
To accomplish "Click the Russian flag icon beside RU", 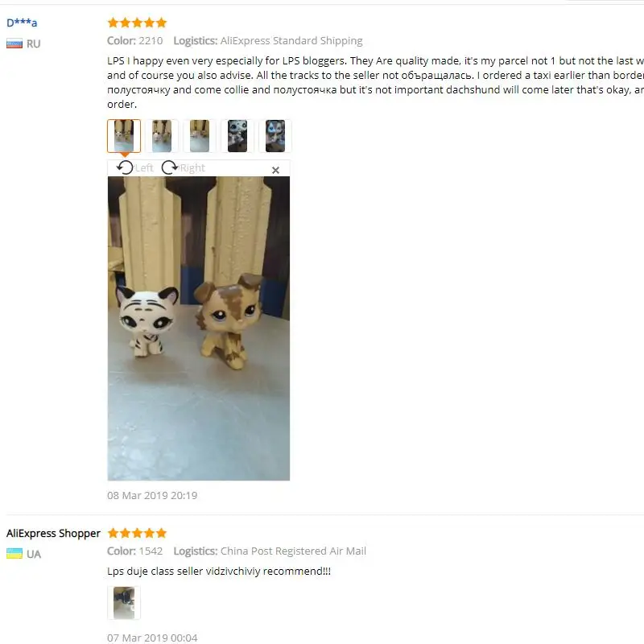I will (14, 43).
